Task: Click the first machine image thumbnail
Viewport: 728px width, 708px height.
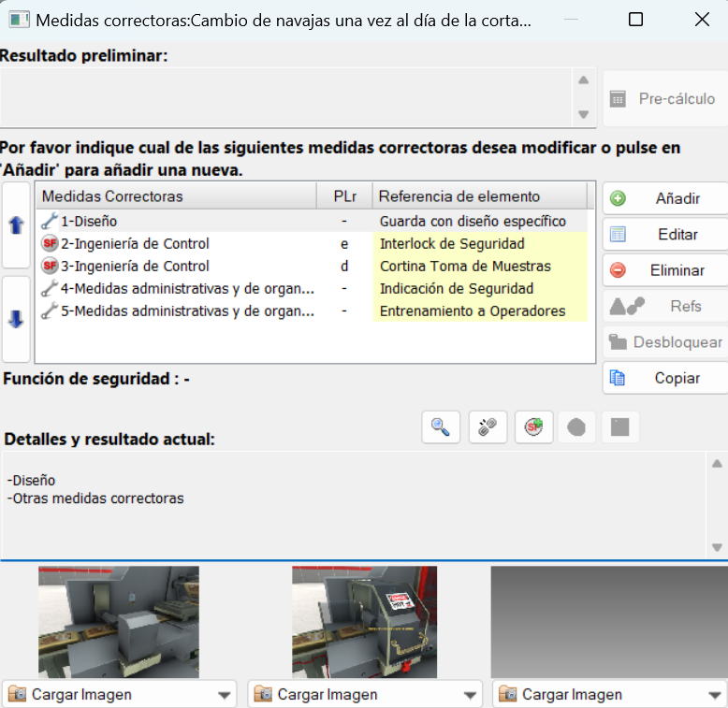Action: [119, 622]
